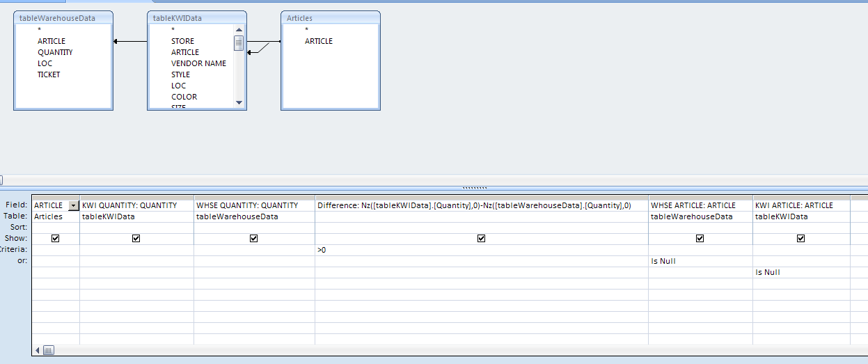Click the Sort cell for ARTICLE column
868x364 pixels.
[x=56, y=228]
